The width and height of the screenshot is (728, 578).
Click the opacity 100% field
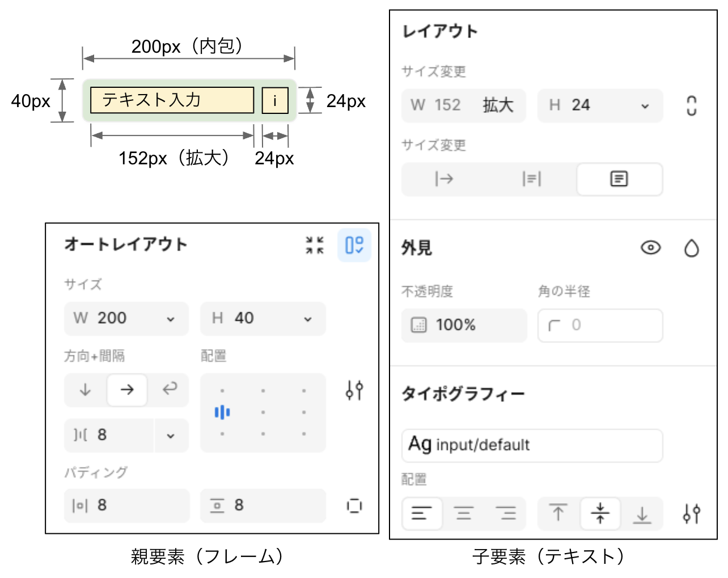pos(464,325)
